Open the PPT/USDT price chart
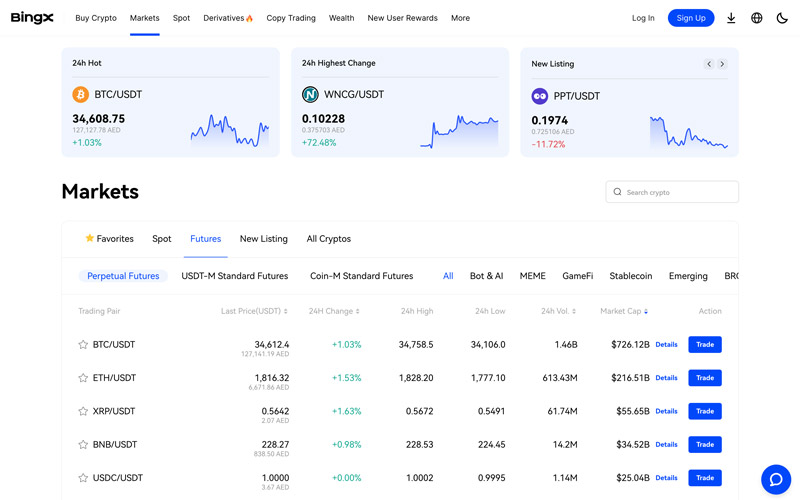800x500 pixels. pos(689,133)
